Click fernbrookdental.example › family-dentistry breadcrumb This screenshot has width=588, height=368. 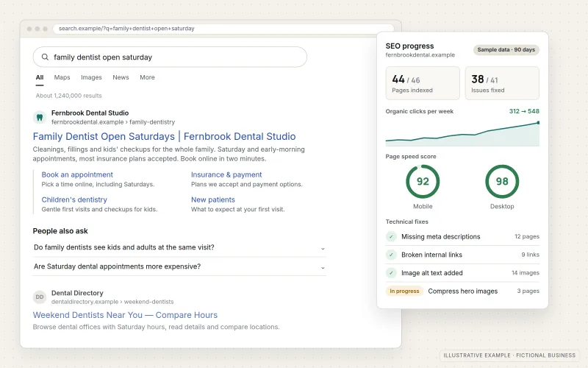tap(113, 122)
